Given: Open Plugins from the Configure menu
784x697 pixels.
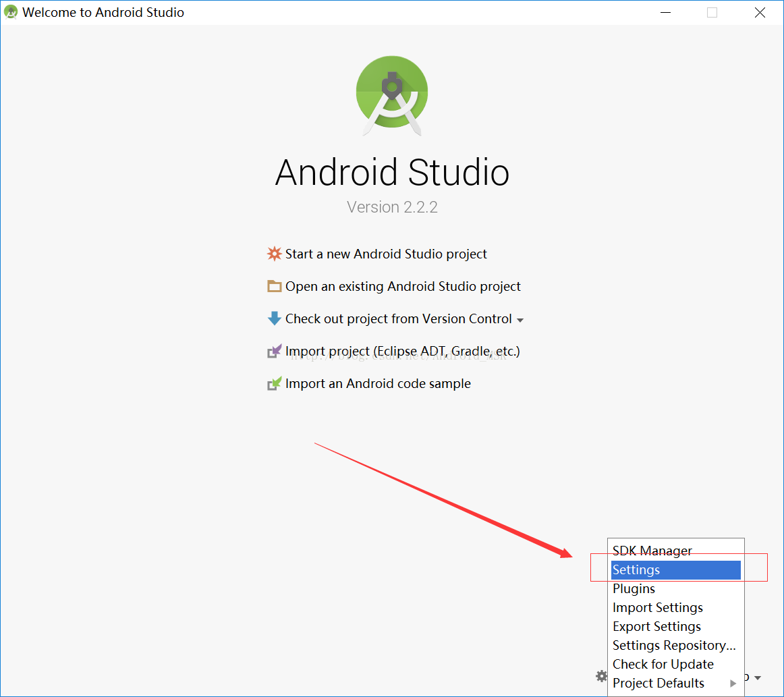Looking at the screenshot, I should coord(675,589).
